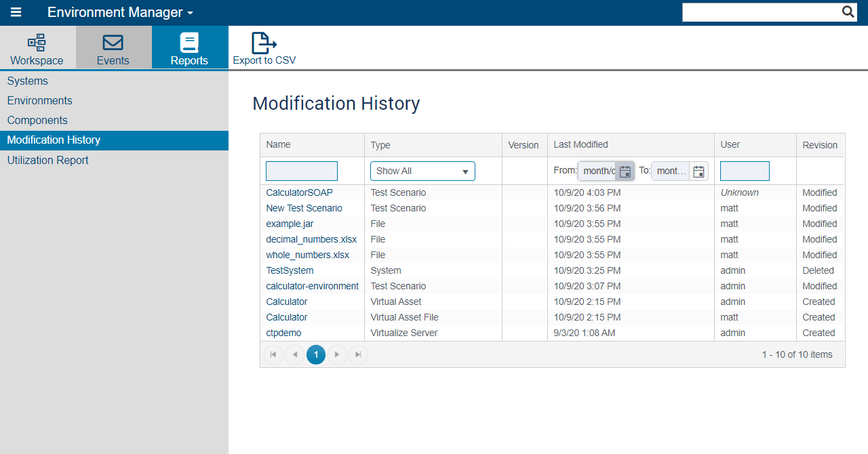Go to the first page of results
The image size is (868, 454).
click(273, 354)
